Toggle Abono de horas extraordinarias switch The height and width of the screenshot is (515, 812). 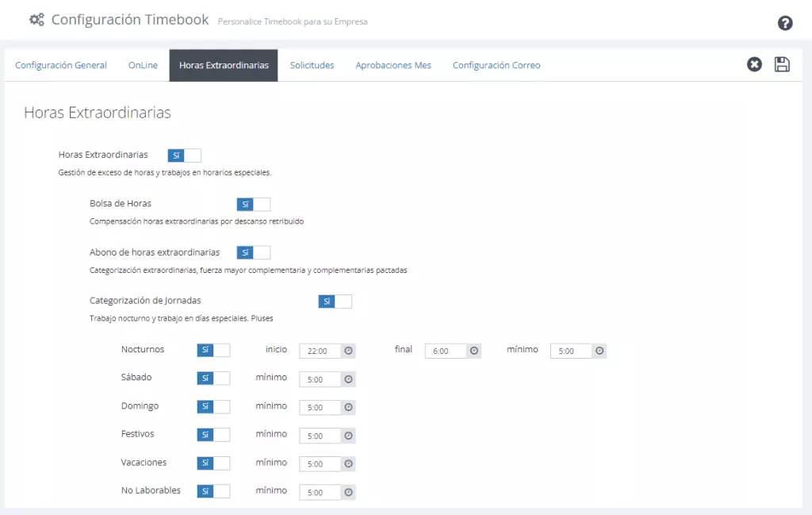pos(253,252)
